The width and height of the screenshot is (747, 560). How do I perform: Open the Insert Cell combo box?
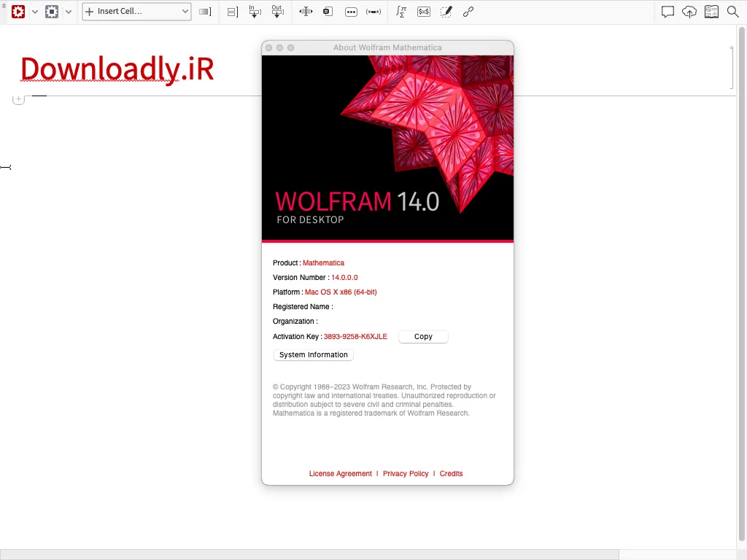[136, 12]
